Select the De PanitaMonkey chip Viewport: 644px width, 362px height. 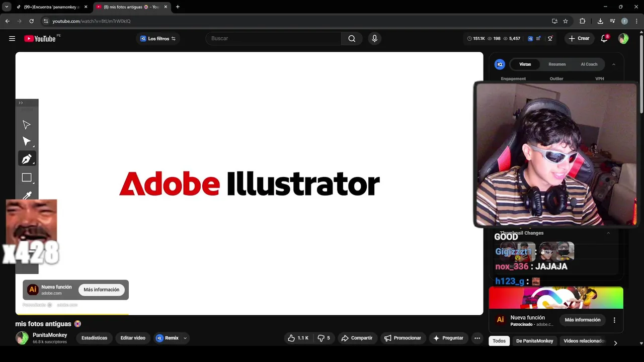pos(534,341)
